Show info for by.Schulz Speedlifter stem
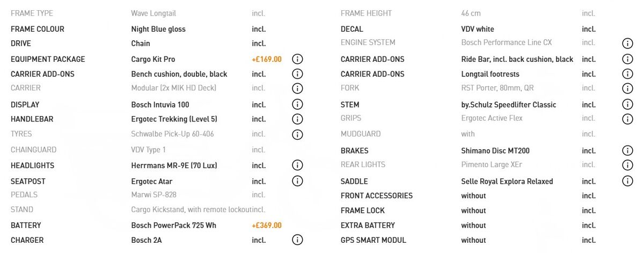 (x=627, y=105)
